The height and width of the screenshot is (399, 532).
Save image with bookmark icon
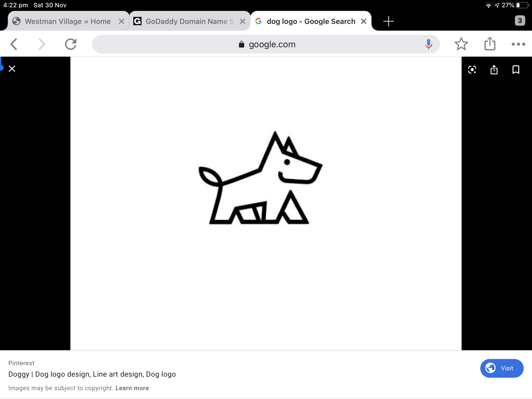(x=516, y=70)
